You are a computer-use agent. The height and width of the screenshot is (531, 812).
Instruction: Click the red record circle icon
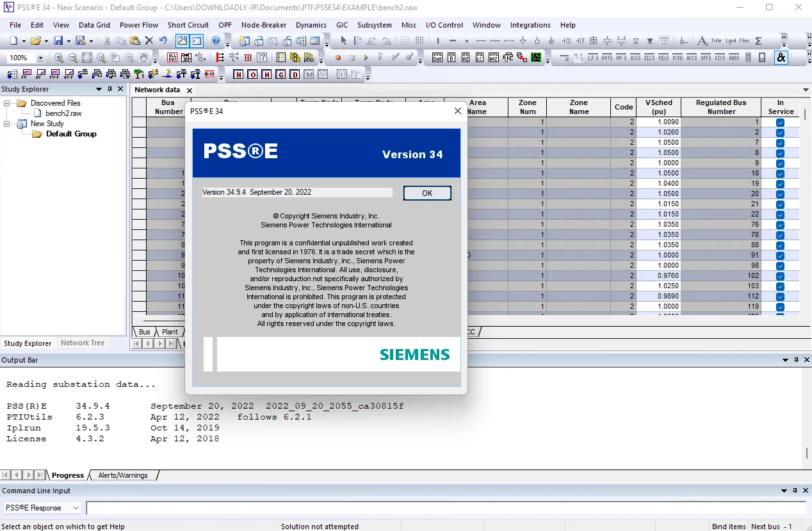tap(338, 58)
